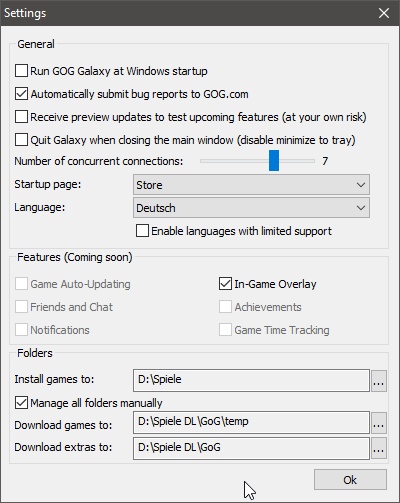Enable Receive preview updates checkbox
Screen dimensions: 400x503
[21, 117]
